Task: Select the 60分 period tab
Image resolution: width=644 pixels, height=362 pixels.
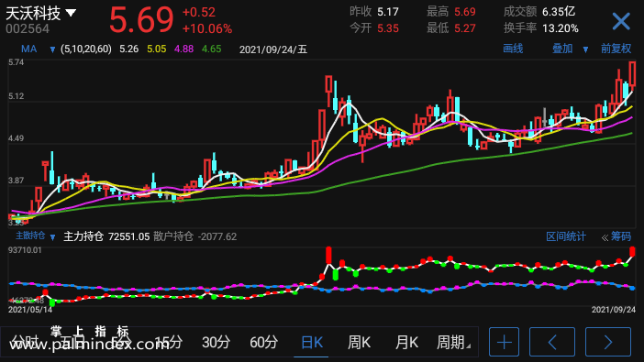Action: [263, 342]
